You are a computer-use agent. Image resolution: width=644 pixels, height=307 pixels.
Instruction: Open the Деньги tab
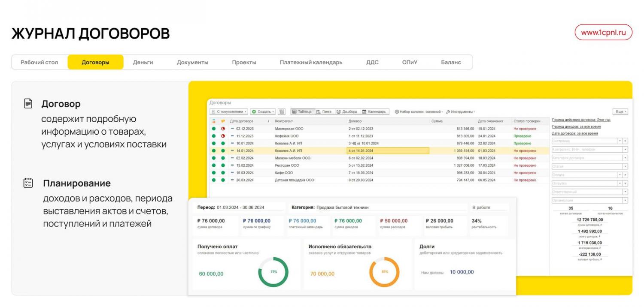point(143,62)
